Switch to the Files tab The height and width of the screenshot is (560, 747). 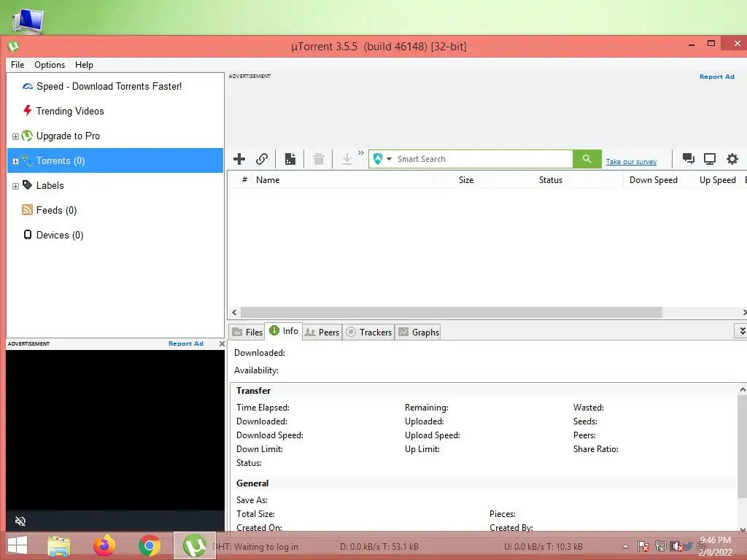247,332
